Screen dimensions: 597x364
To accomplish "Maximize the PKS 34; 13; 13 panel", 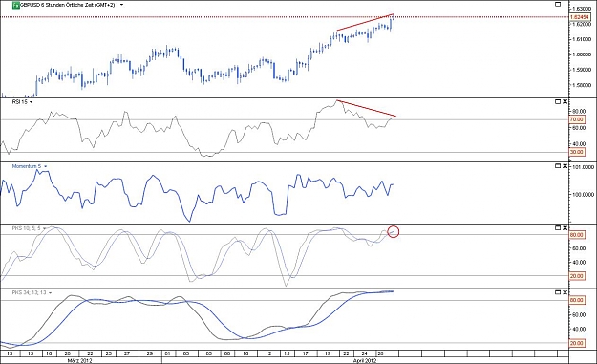I will tap(558, 292).
